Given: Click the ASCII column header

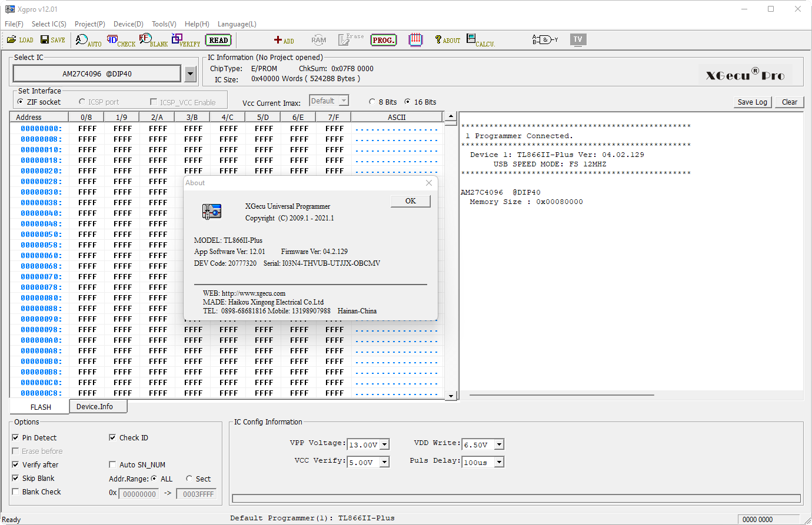Looking at the screenshot, I should (397, 117).
